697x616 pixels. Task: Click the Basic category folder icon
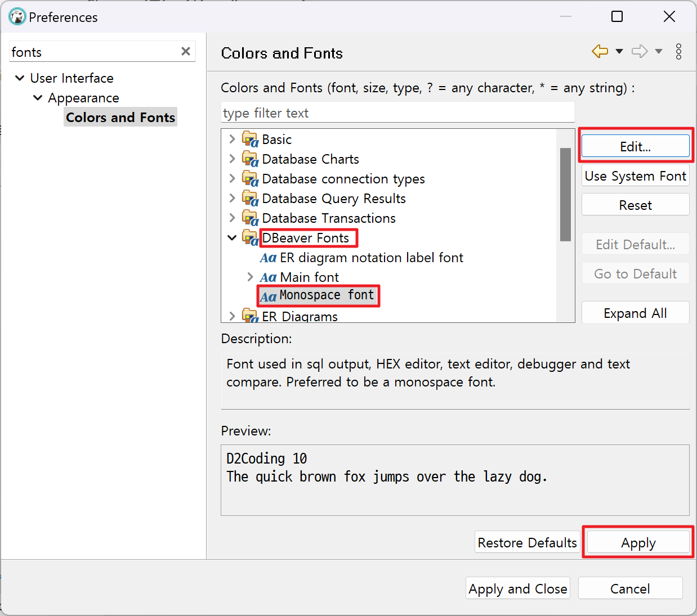click(250, 139)
